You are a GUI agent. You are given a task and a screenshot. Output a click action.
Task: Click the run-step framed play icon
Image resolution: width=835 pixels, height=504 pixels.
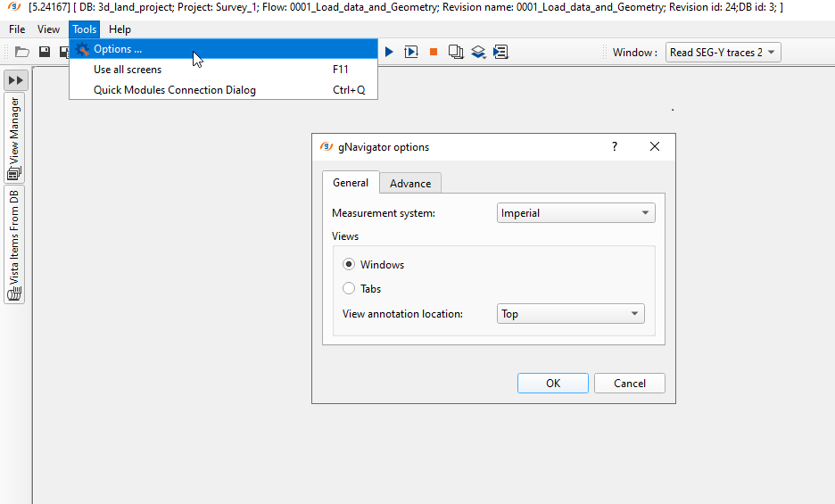point(411,52)
